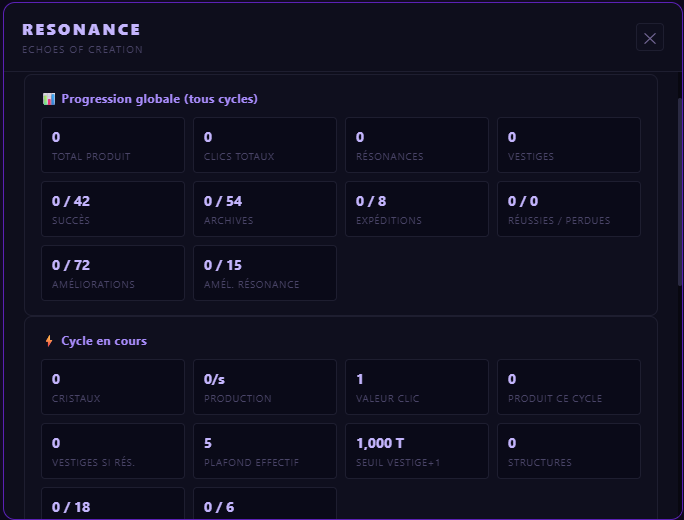Viewport: 684px width, 520px height.
Task: Select the RÉSONANCES stat card
Action: pyautogui.click(x=417, y=145)
